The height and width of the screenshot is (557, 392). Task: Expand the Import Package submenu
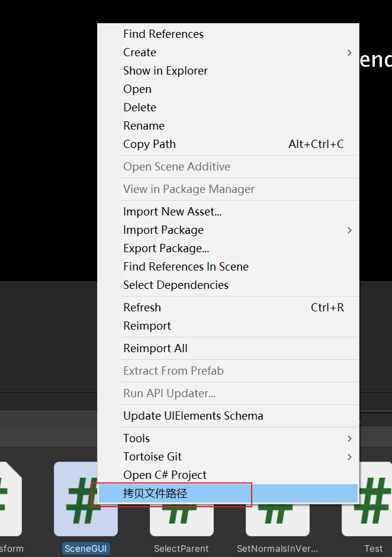(349, 230)
